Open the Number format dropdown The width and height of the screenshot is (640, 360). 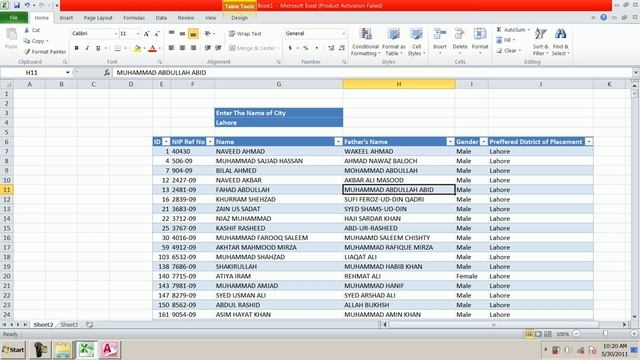coord(344,33)
